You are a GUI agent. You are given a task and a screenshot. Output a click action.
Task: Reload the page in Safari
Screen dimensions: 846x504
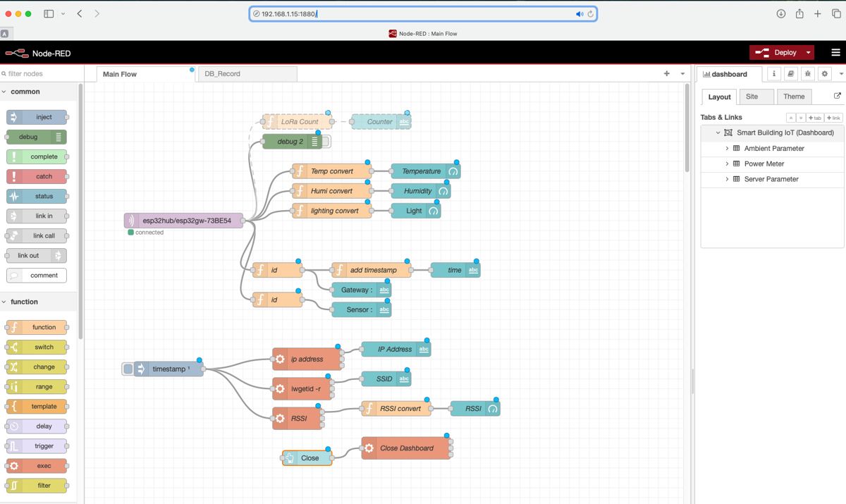(x=590, y=14)
